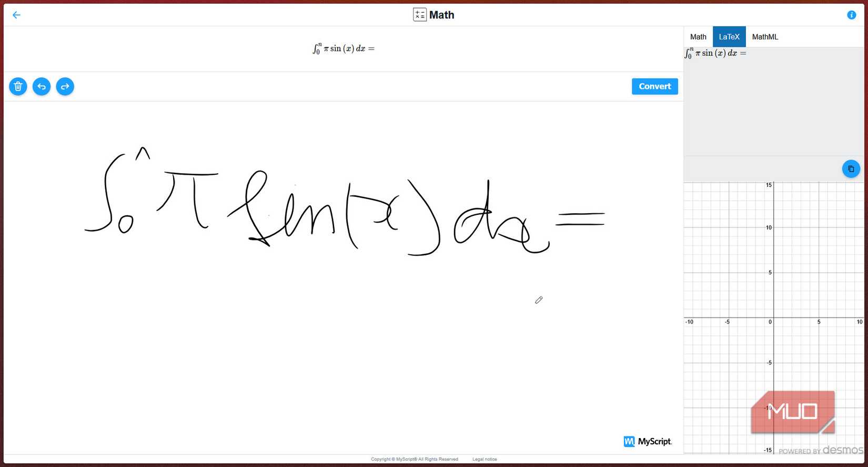Image resolution: width=868 pixels, height=467 pixels.
Task: Click the rendered integral formula preview
Action: 344,48
